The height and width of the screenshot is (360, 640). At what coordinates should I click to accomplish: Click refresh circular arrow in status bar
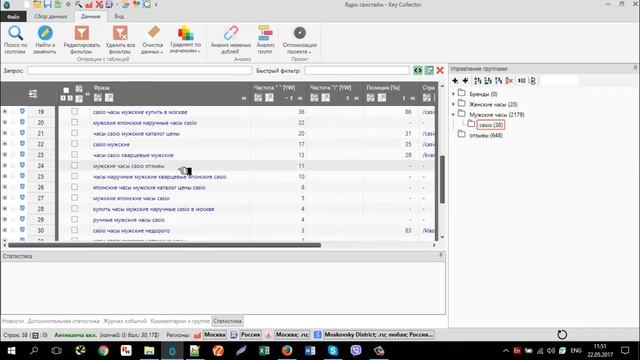[562, 334]
